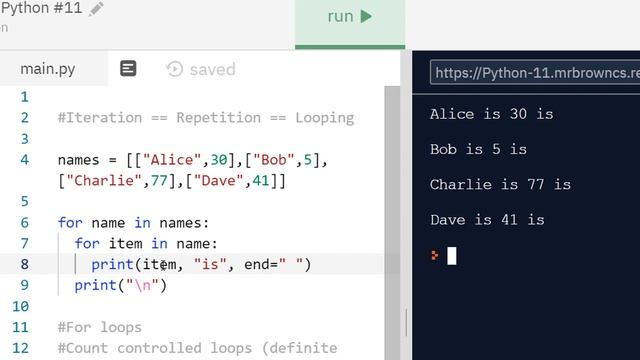Click console output 'Alice is 30 is'
The width and height of the screenshot is (640, 360).
pyautogui.click(x=491, y=114)
